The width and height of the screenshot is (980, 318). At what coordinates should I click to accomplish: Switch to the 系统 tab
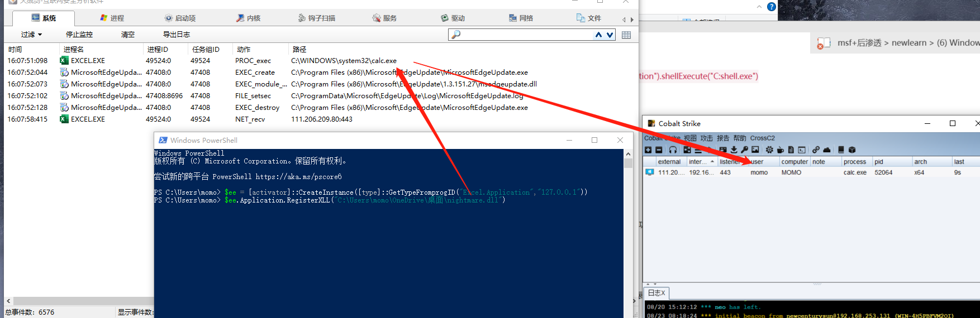(x=44, y=18)
